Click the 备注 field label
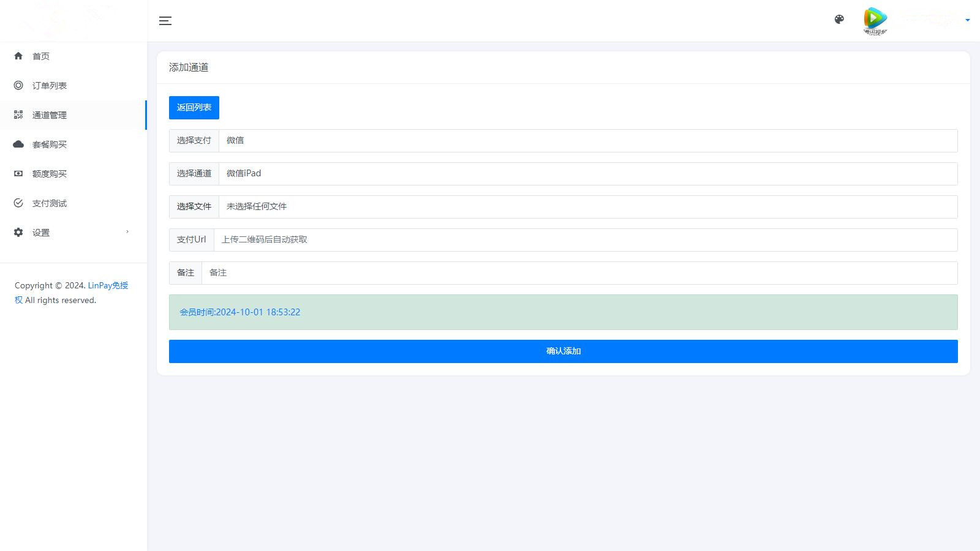This screenshot has width=980, height=551. (186, 273)
